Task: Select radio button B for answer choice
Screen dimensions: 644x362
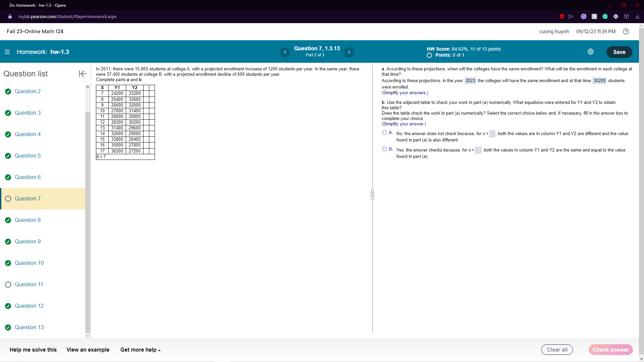Action: point(385,149)
